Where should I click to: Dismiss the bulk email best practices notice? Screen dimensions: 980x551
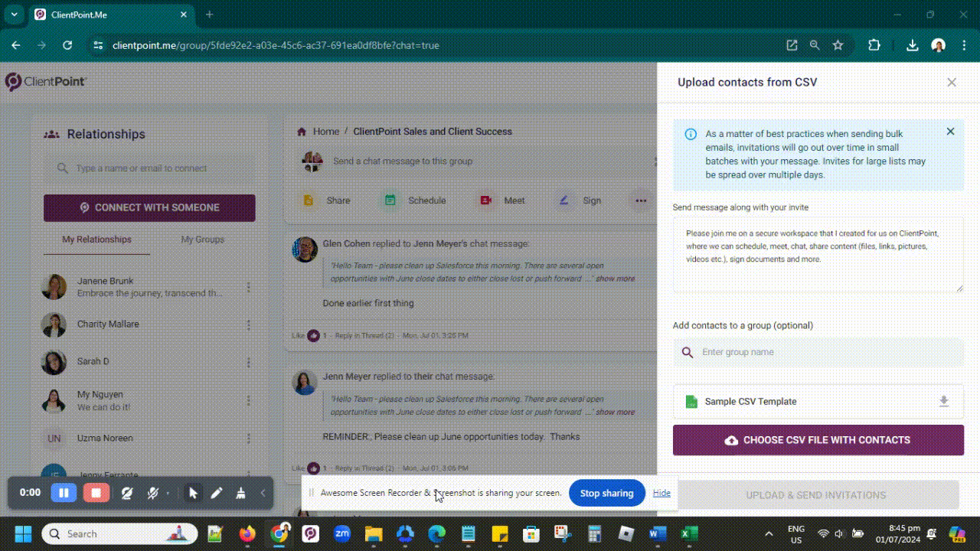click(x=950, y=132)
